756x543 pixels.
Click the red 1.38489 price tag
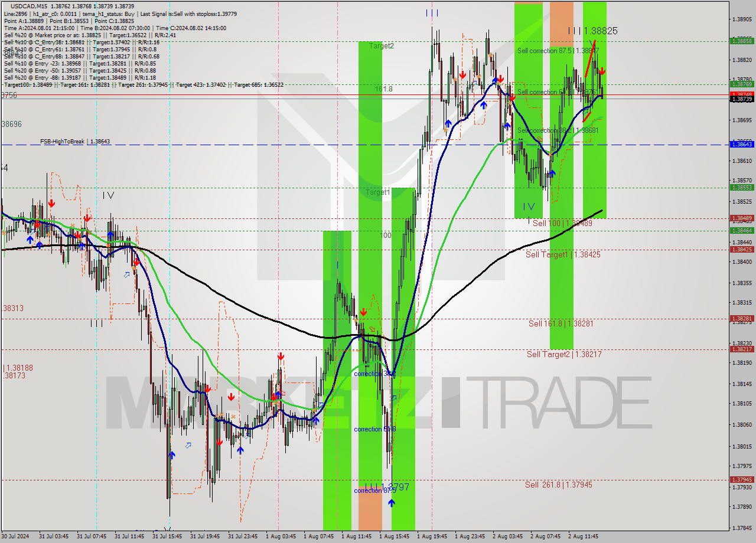tap(741, 218)
